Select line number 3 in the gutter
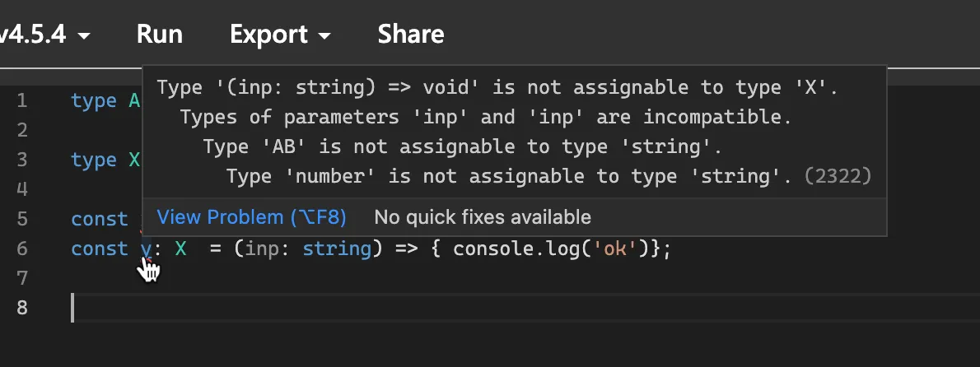Screen dimensions: 980x367 [x=21, y=160]
